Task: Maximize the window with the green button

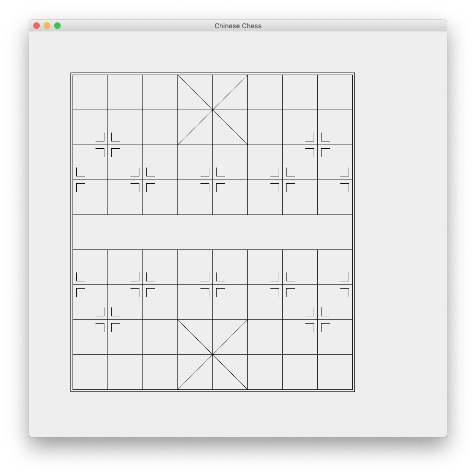Action: pos(57,26)
